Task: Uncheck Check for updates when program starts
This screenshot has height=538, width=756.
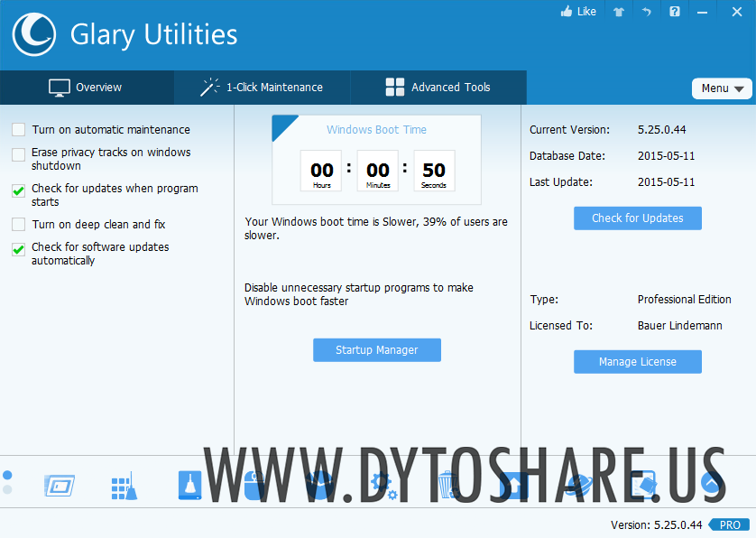Action: [18, 190]
